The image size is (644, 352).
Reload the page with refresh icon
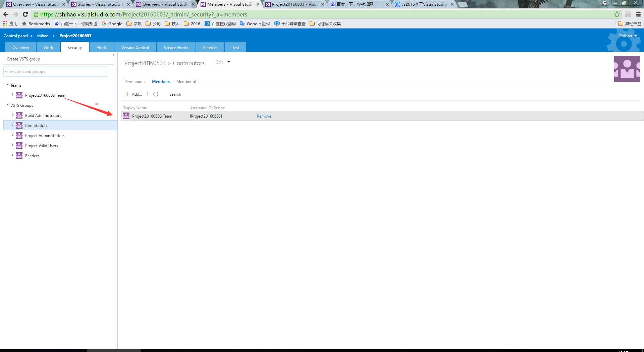pos(25,14)
